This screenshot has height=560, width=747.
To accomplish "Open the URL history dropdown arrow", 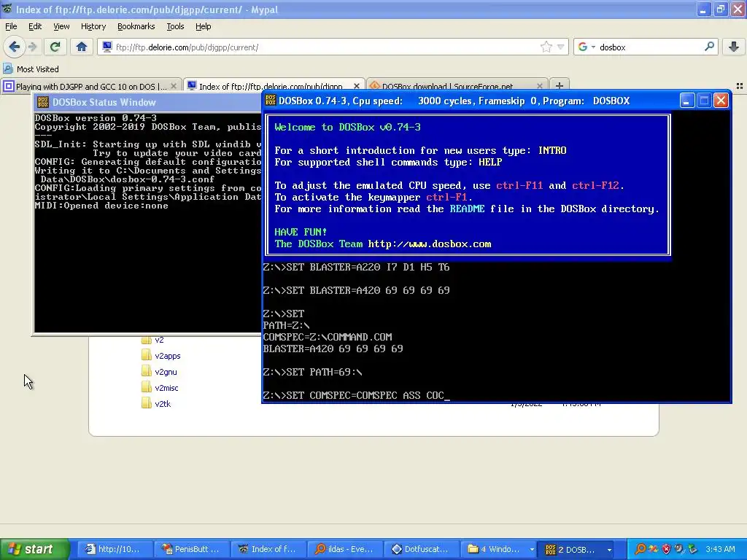I will (x=561, y=47).
